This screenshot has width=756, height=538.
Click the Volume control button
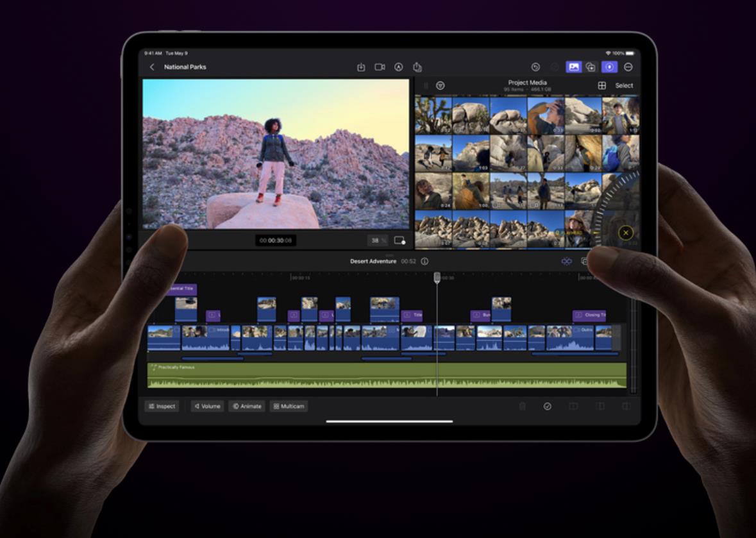(207, 407)
